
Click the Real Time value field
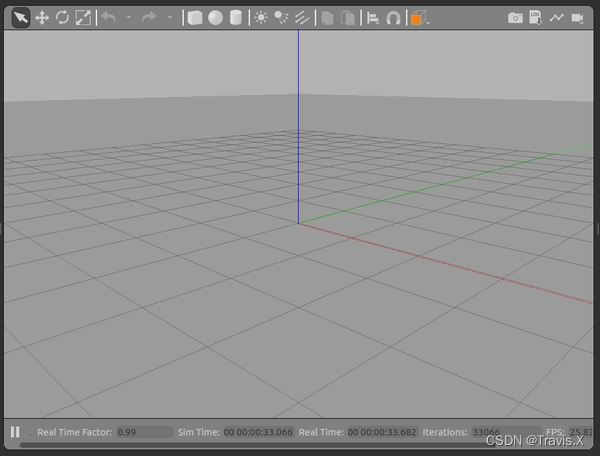382,432
